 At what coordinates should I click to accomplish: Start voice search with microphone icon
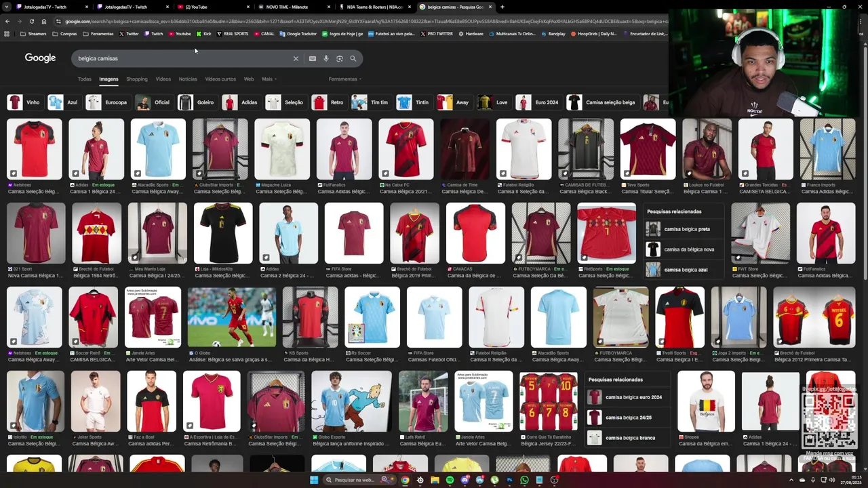[x=326, y=58]
